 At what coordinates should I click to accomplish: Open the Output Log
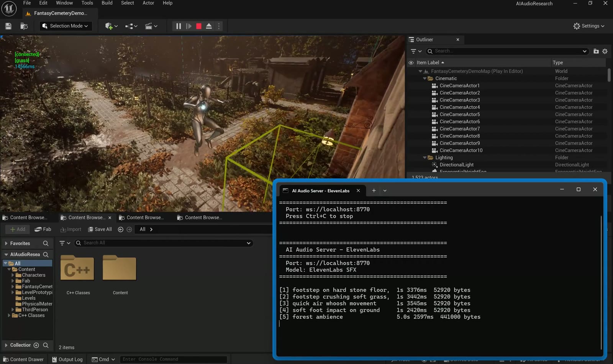(67, 359)
